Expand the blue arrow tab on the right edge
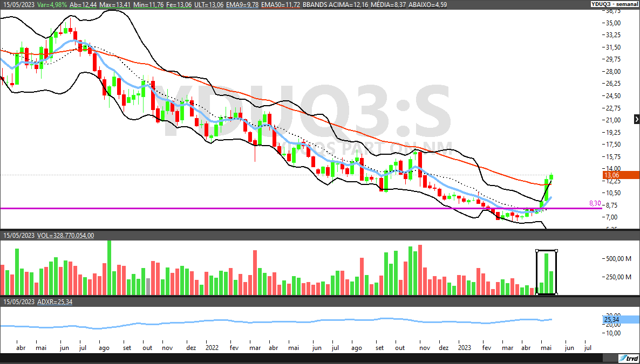Viewport: 640px width, 364px height. (x=636, y=120)
